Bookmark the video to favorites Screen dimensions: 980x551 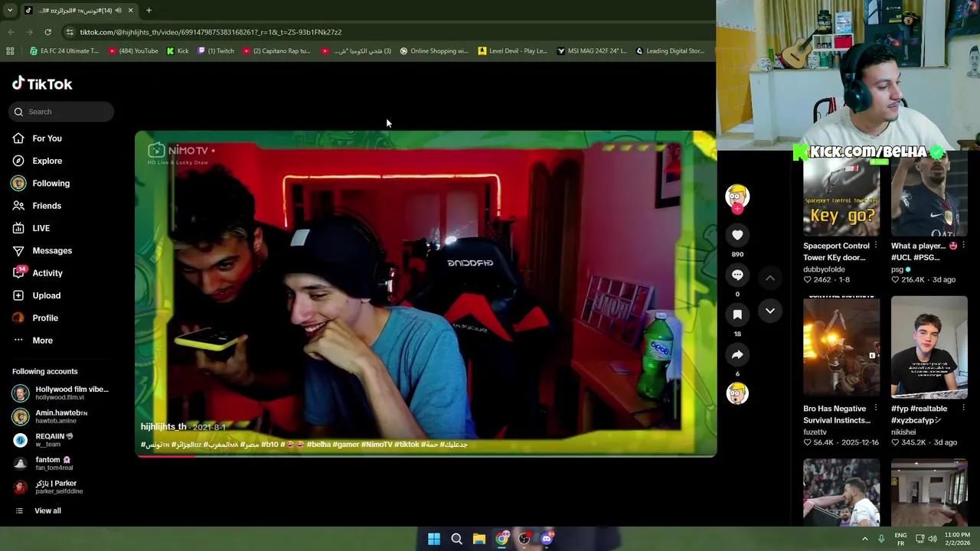tap(737, 315)
